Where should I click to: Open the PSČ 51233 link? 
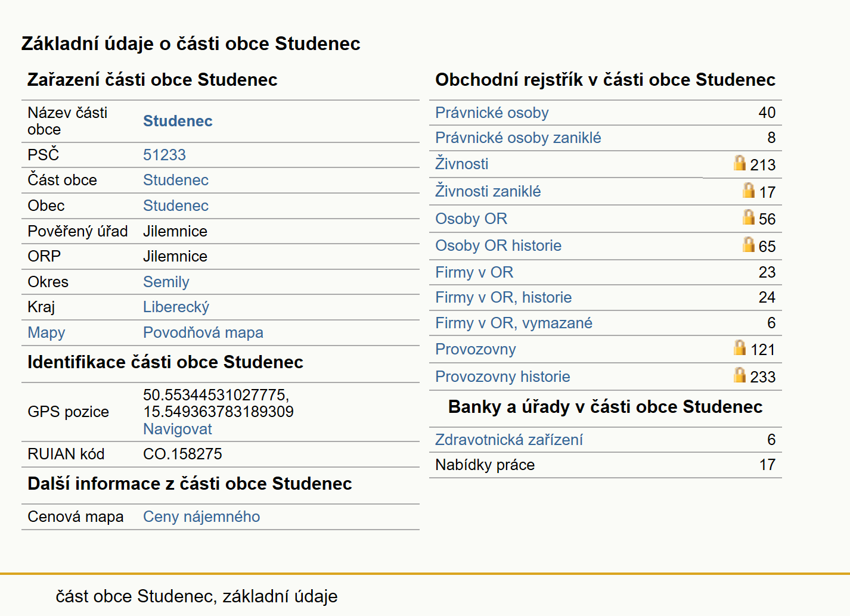point(165,155)
